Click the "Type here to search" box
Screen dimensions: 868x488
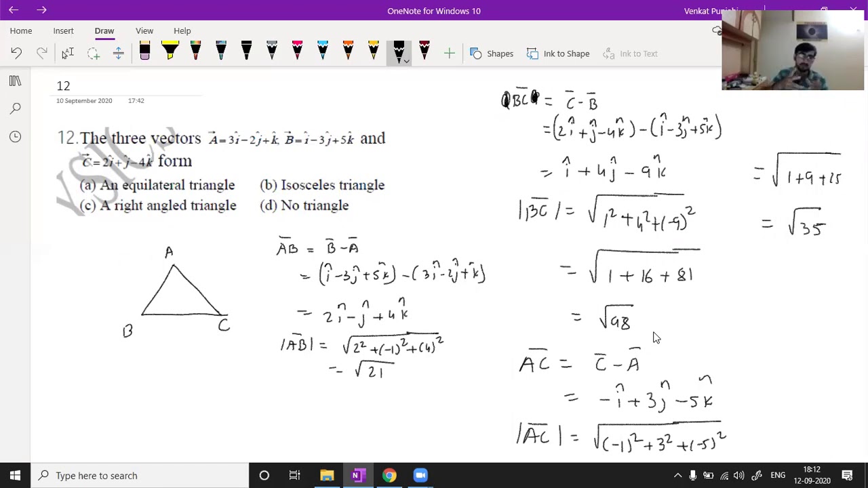pyautogui.click(x=140, y=475)
